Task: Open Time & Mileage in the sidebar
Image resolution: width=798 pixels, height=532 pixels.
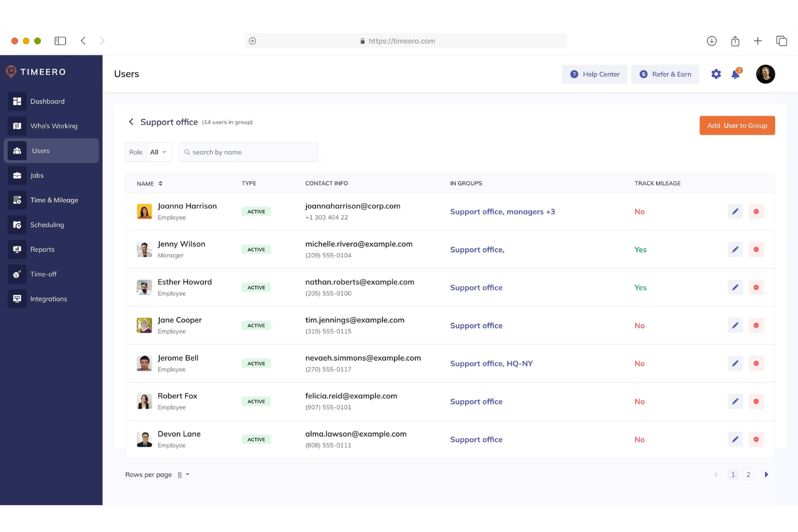Action: [54, 200]
